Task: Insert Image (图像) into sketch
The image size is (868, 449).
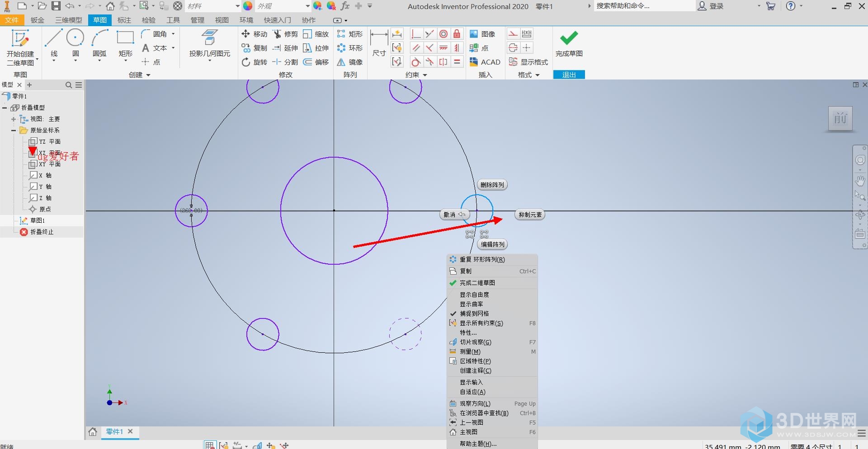Action: coord(482,34)
